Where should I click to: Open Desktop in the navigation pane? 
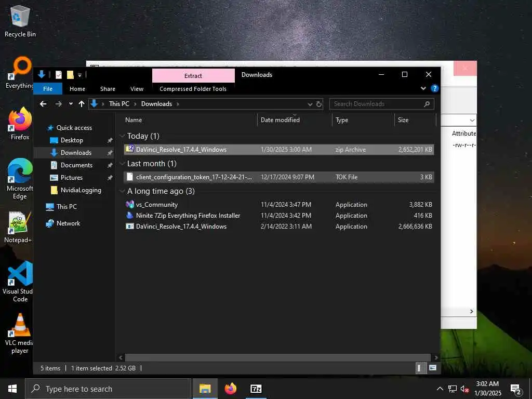coord(72,140)
